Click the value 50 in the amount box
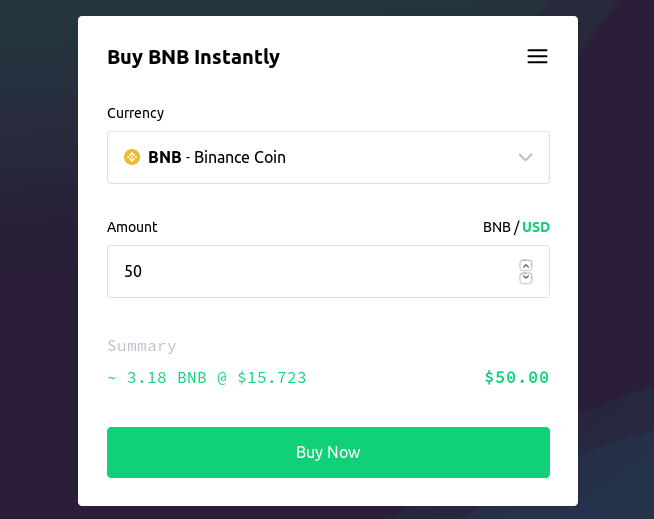Viewport: 654px width, 519px height. point(133,271)
